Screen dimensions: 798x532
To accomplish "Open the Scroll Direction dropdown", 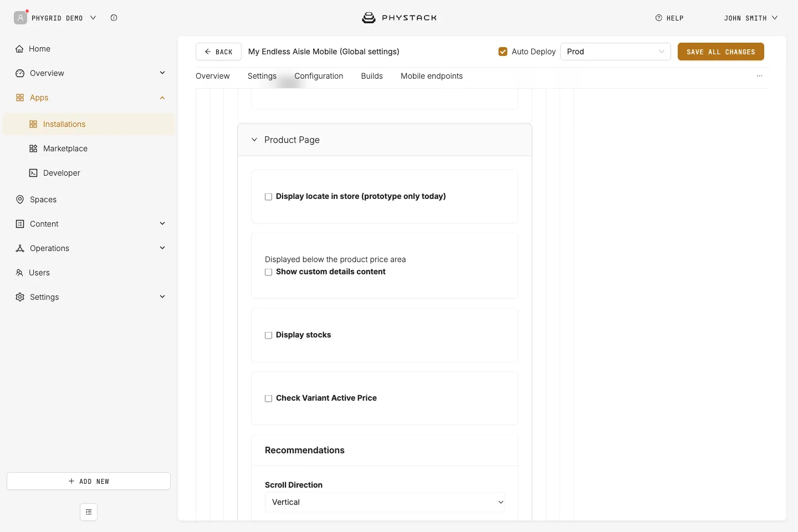I will [x=385, y=502].
